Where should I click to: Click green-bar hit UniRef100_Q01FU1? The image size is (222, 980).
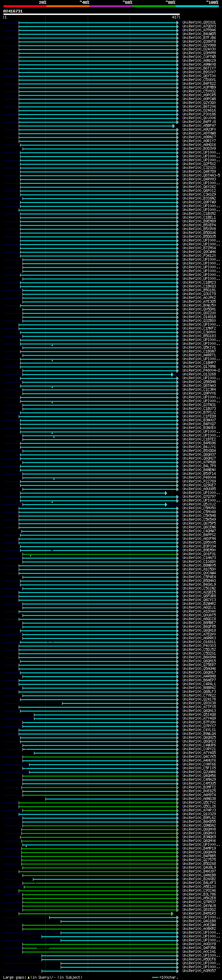pyautogui.click(x=199, y=554)
